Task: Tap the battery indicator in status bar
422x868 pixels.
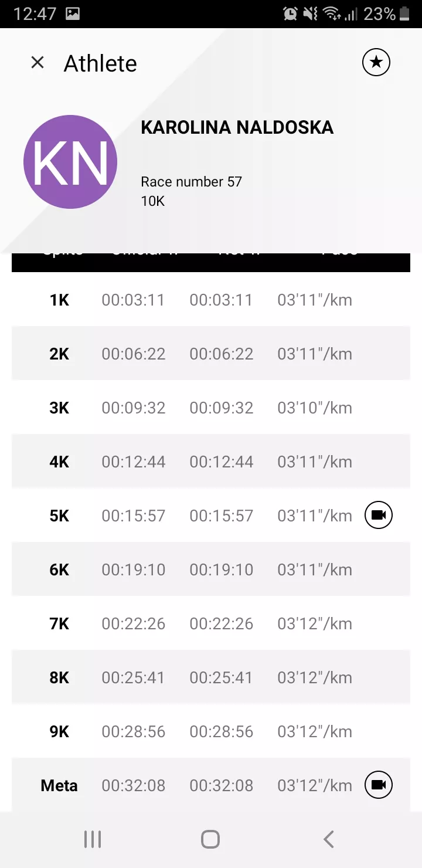Action: click(x=404, y=13)
